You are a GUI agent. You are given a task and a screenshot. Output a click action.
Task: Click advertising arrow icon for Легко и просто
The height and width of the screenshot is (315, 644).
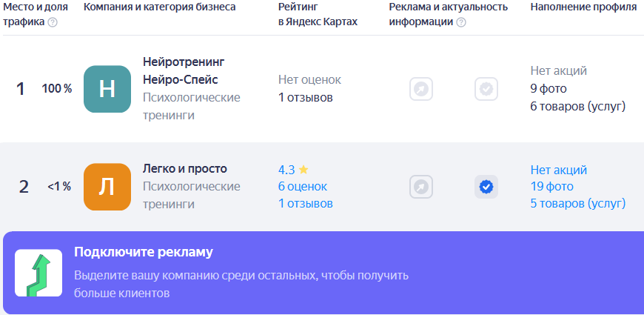tap(421, 187)
